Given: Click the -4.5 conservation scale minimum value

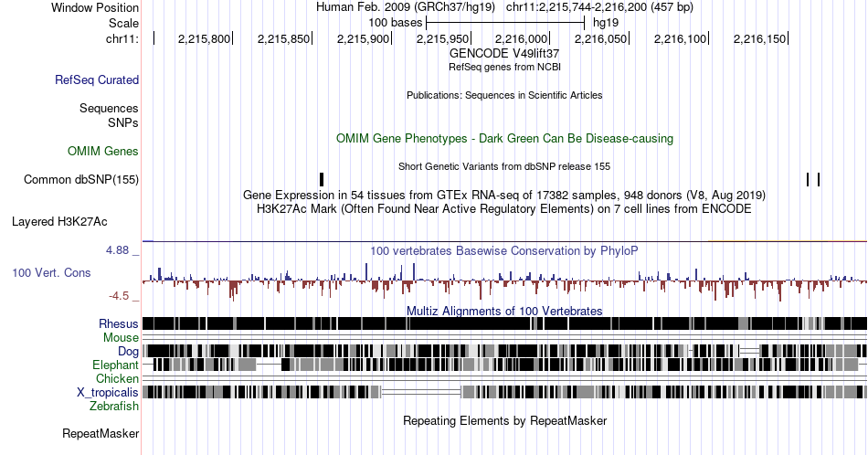Looking at the screenshot, I should (119, 296).
